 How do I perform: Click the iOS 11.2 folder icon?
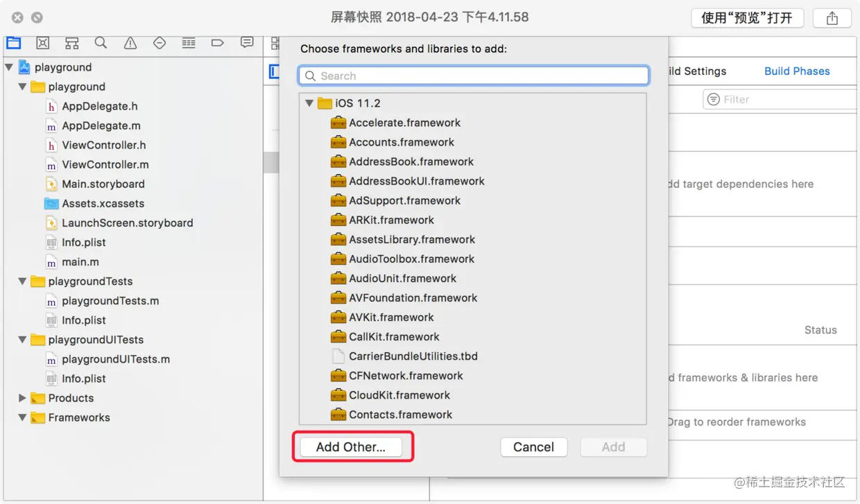[x=325, y=103]
